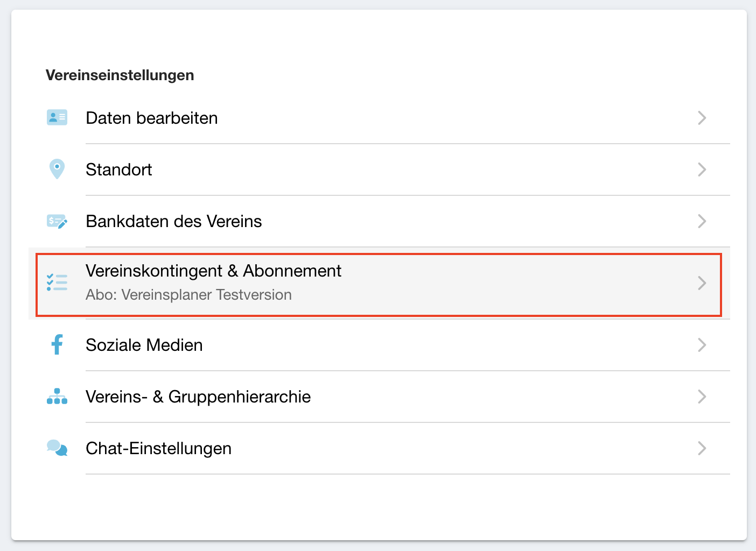Open Chat-Einstellungen text label
The image size is (756, 551).
click(x=159, y=448)
